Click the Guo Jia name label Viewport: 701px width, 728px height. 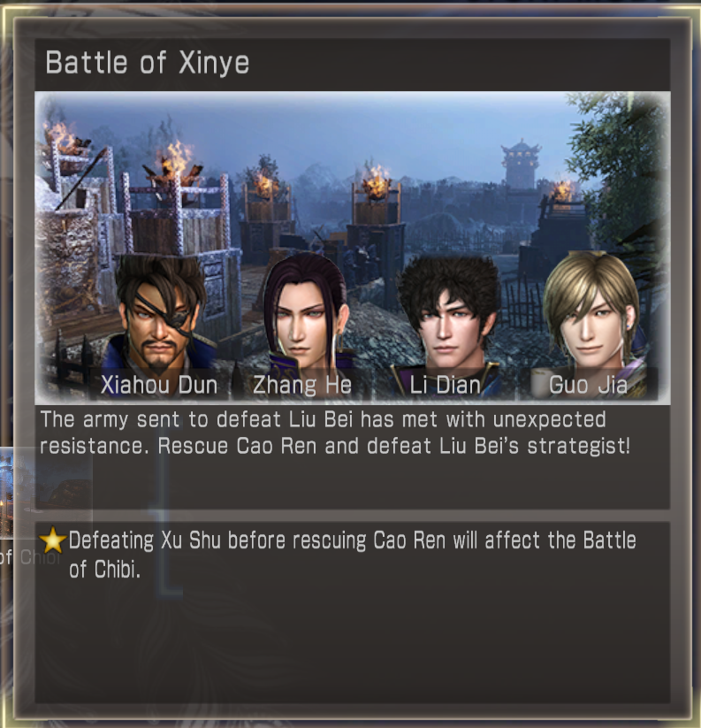[x=588, y=385]
